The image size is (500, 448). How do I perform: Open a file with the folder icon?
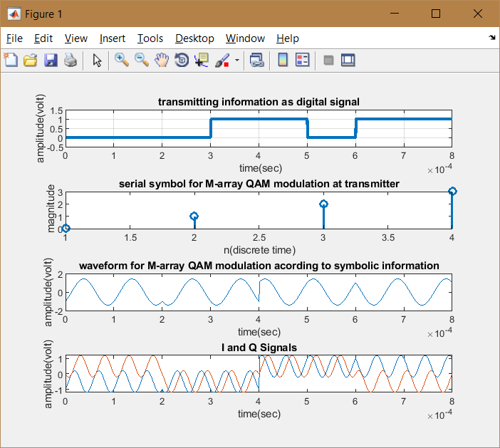point(31,60)
